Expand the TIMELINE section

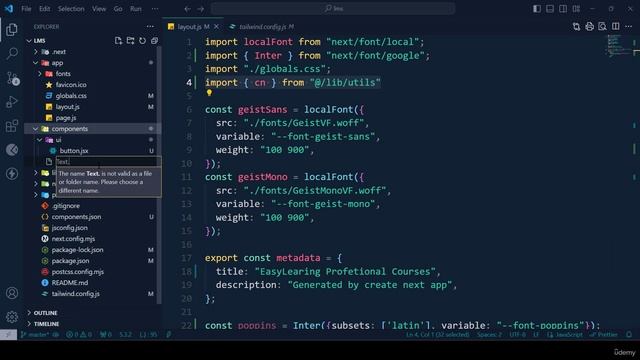point(46,324)
